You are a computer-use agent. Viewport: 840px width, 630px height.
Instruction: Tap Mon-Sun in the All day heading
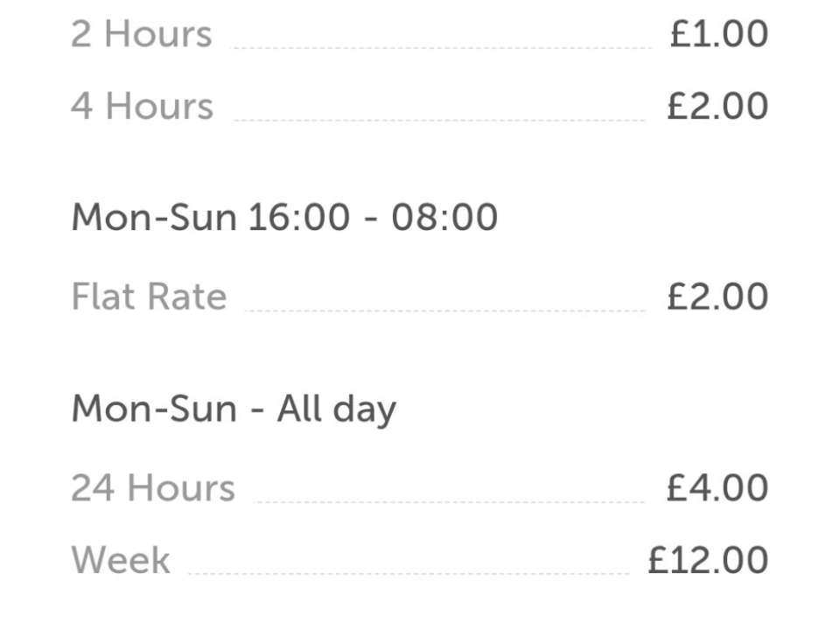coord(154,409)
